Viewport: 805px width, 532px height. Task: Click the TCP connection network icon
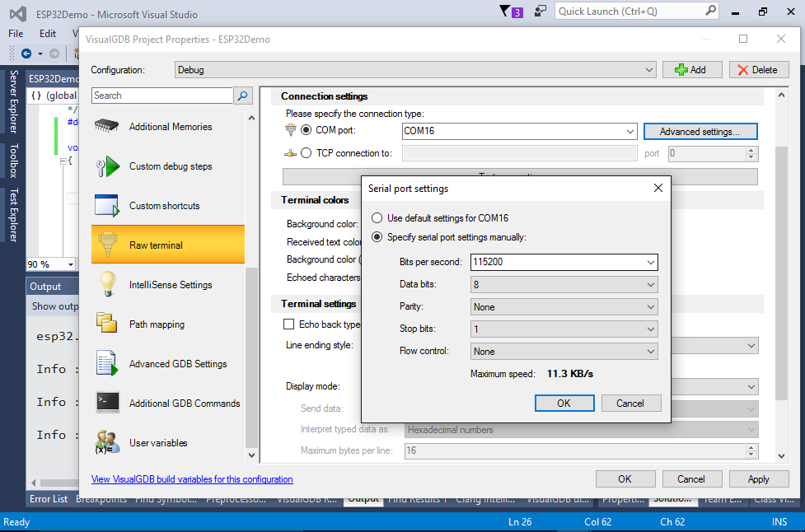coord(291,153)
